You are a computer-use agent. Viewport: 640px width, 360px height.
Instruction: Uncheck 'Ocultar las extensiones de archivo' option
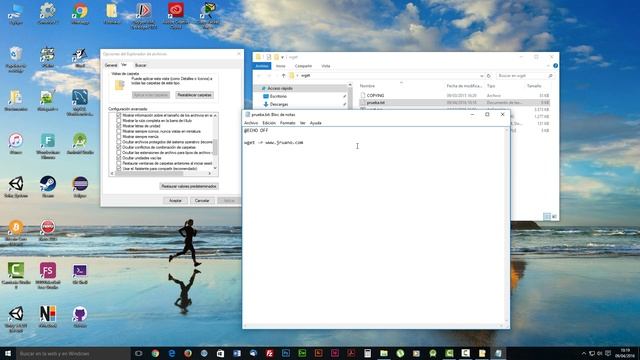point(119,153)
